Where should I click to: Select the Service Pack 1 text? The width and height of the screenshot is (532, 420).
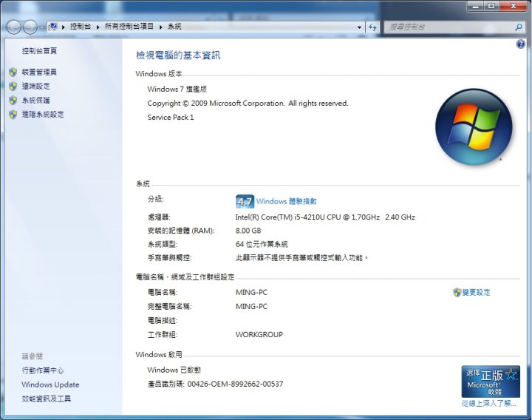click(171, 118)
